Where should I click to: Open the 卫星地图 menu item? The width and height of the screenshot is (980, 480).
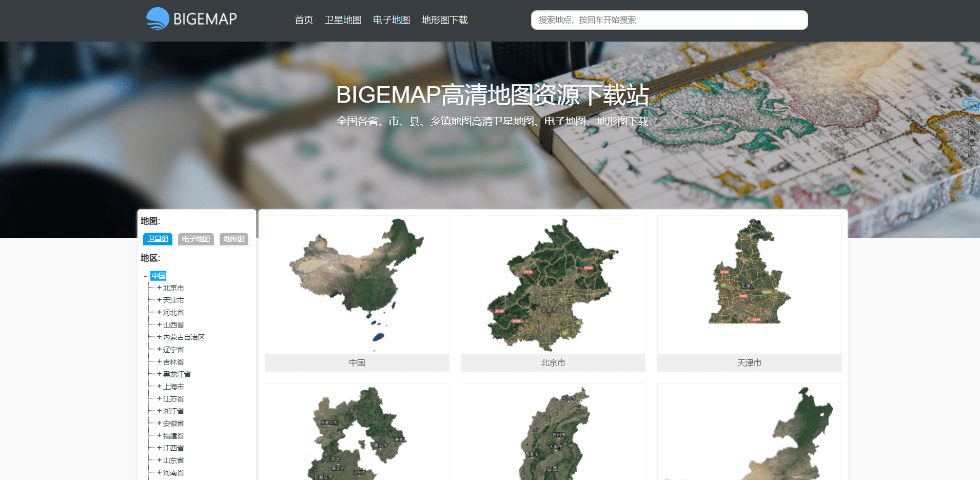343,20
